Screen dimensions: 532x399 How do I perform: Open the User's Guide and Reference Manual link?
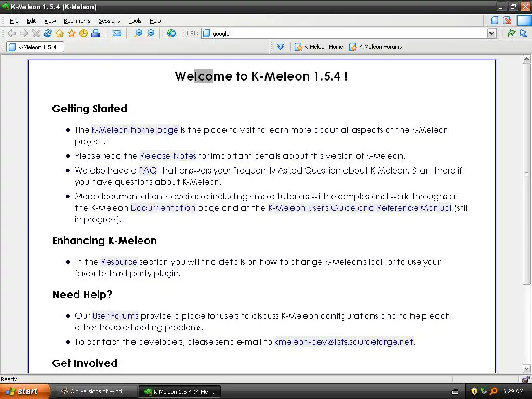pyautogui.click(x=360, y=208)
